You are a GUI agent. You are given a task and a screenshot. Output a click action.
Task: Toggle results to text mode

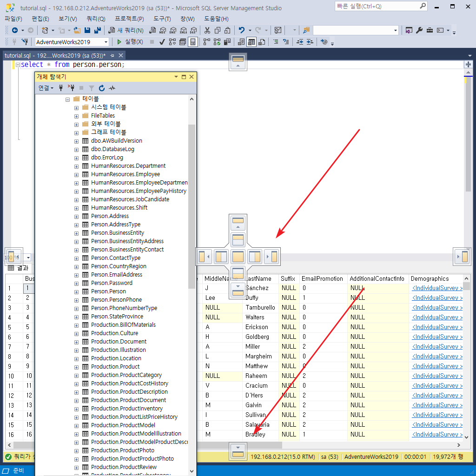[x=241, y=41]
